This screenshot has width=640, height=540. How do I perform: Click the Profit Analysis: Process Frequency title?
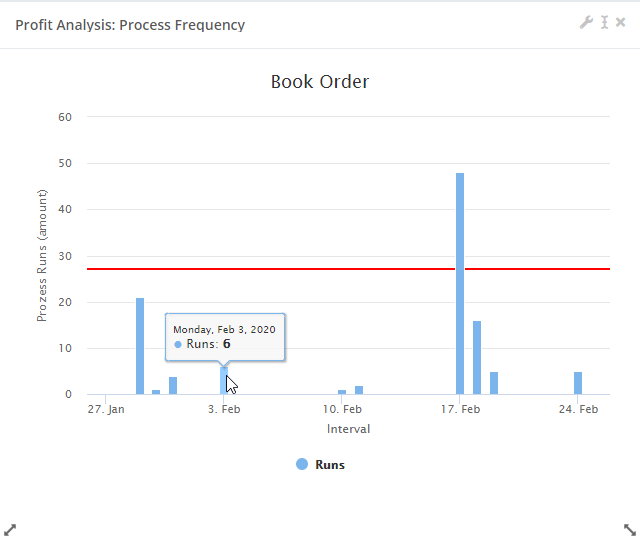(130, 25)
